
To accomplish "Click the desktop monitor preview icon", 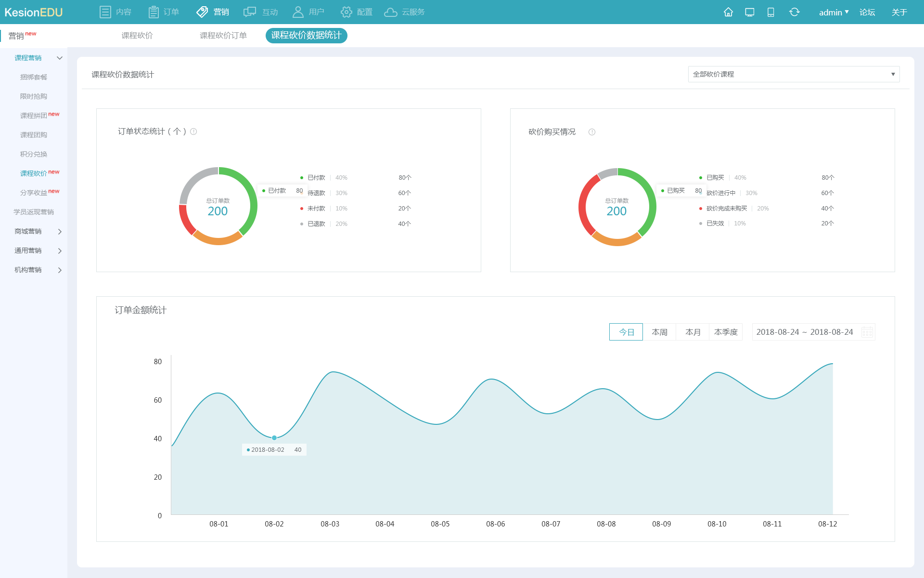I will (x=749, y=12).
